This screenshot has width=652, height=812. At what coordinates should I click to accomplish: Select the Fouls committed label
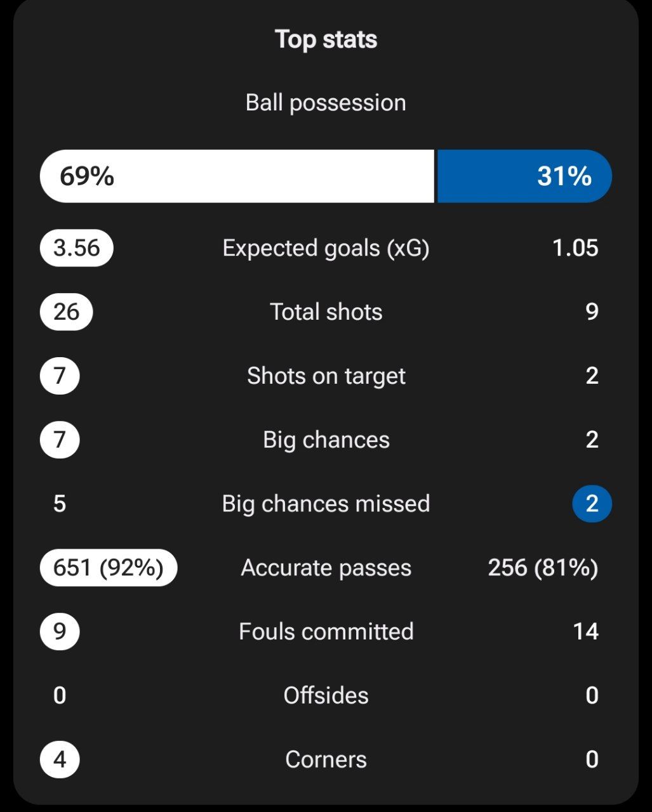coord(326,632)
